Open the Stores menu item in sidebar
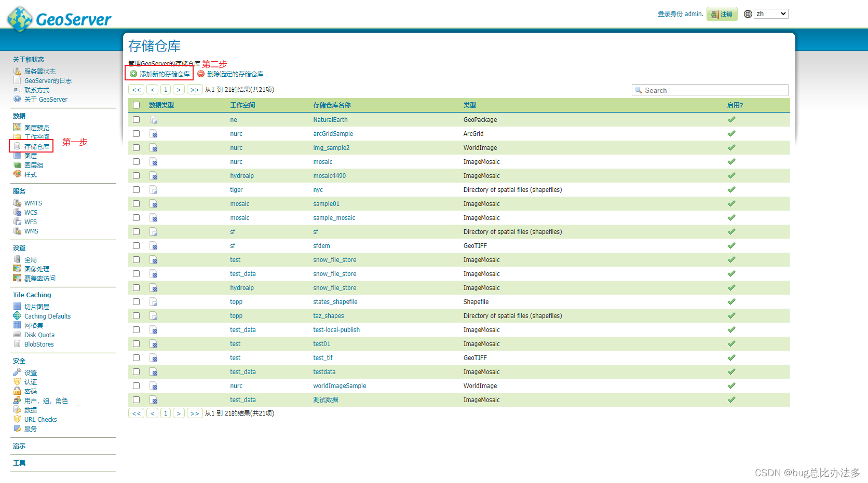 [x=37, y=146]
